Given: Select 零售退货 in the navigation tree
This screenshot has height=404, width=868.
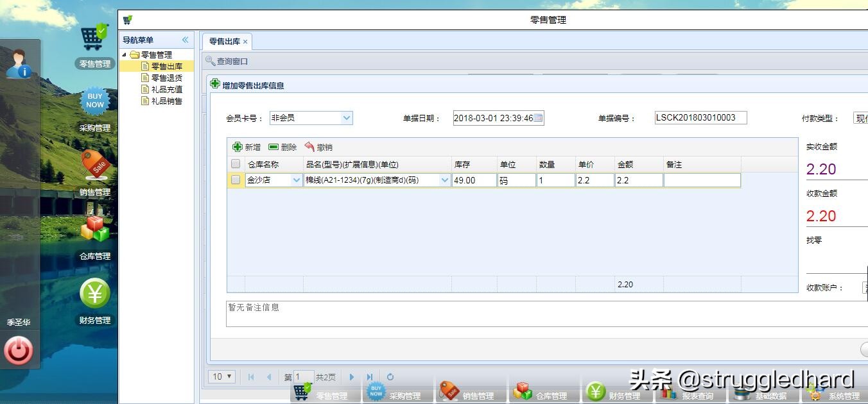Looking at the screenshot, I should (166, 77).
